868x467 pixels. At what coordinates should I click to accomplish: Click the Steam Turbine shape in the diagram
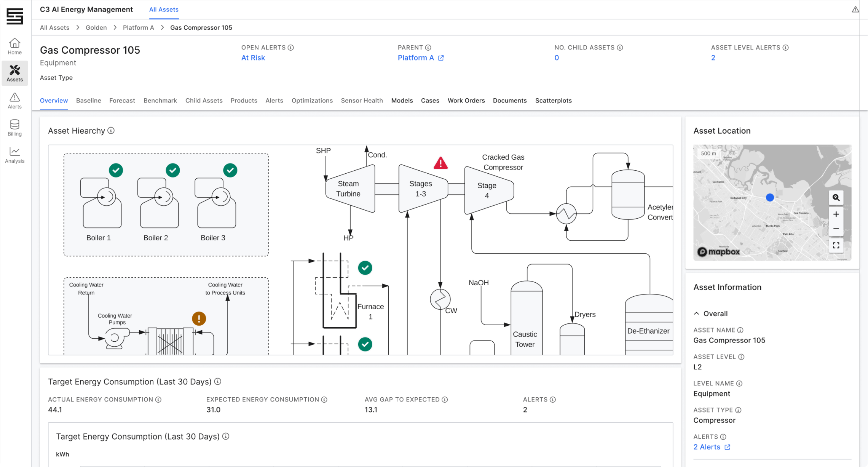coord(350,189)
